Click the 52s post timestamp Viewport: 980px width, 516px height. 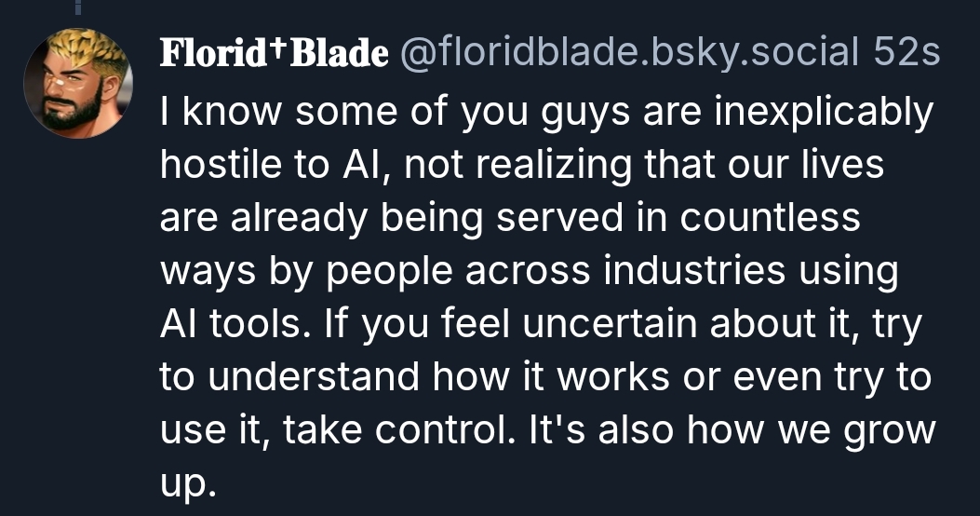(x=907, y=54)
